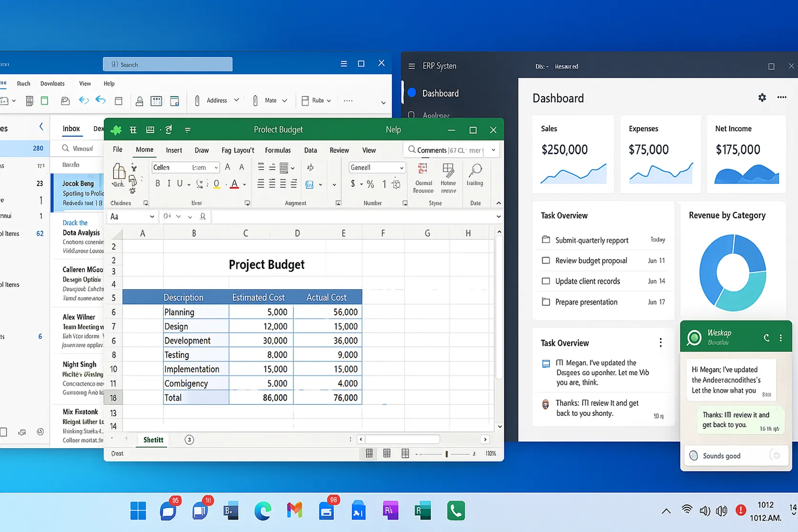Select the Shetitt sheet tab
Screen dimensions: 798x532
pyautogui.click(x=153, y=440)
